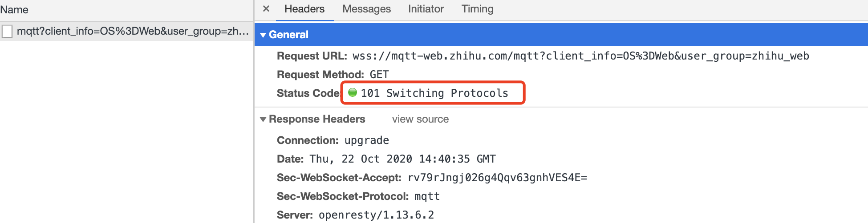Click the green status indicator dot

coord(353,92)
